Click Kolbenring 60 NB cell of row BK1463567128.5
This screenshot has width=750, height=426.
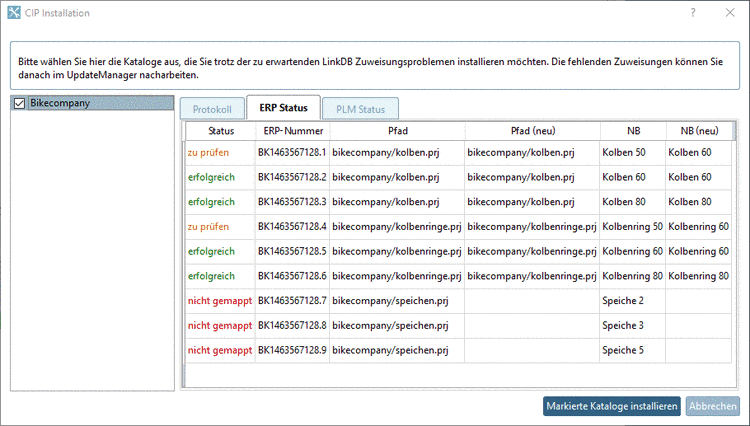633,251
